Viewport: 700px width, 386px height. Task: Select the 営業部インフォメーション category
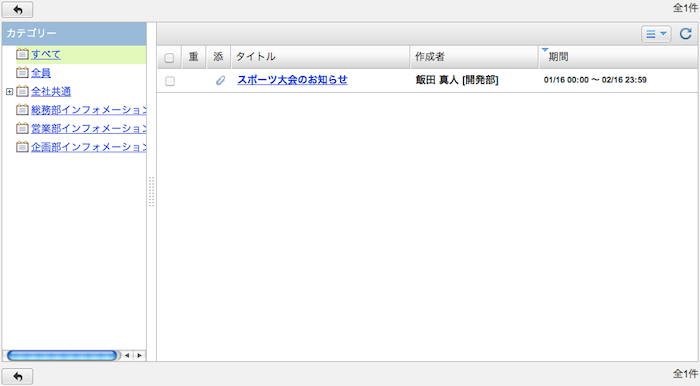pos(88,129)
